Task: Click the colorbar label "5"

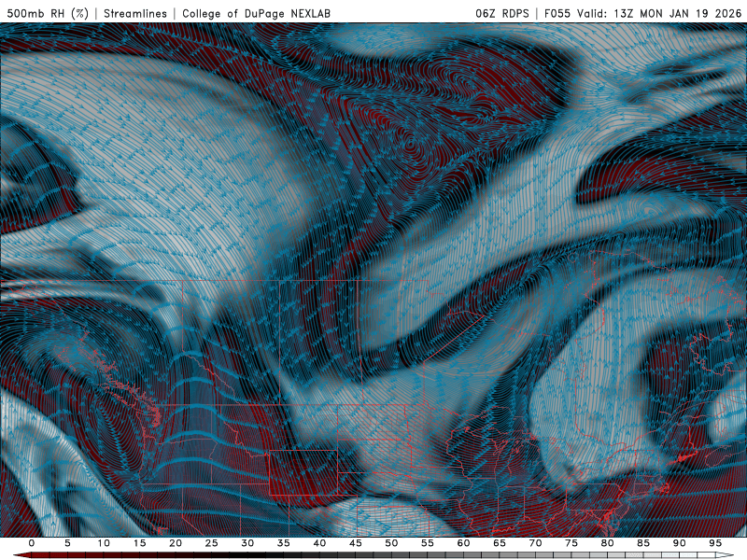Action: pos(67,543)
